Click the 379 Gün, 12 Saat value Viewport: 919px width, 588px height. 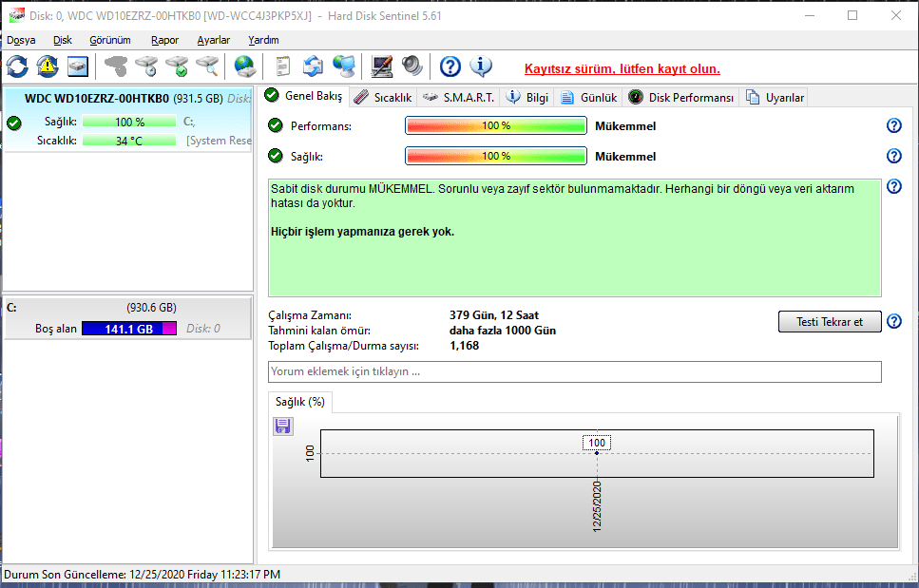coord(494,315)
